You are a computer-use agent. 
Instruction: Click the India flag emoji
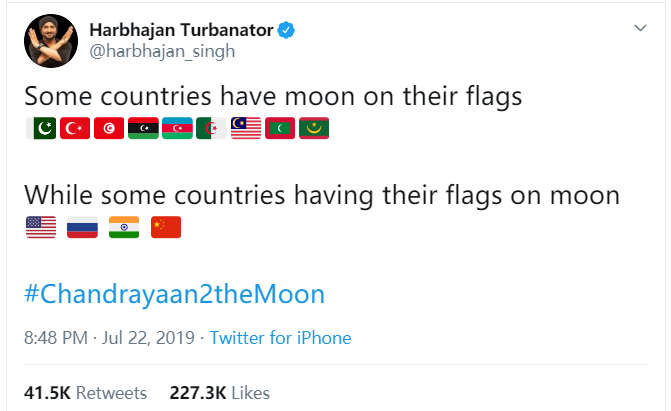click(x=123, y=227)
